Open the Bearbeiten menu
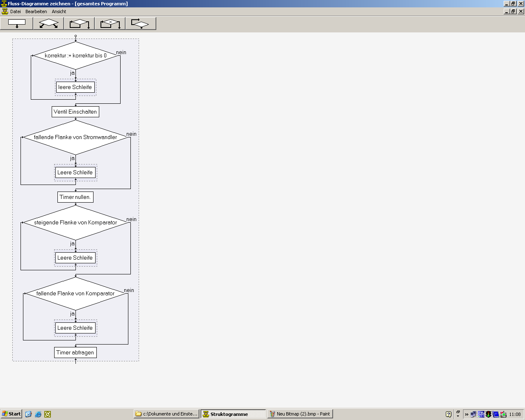Viewport: 525px width, 420px height. pos(36,11)
